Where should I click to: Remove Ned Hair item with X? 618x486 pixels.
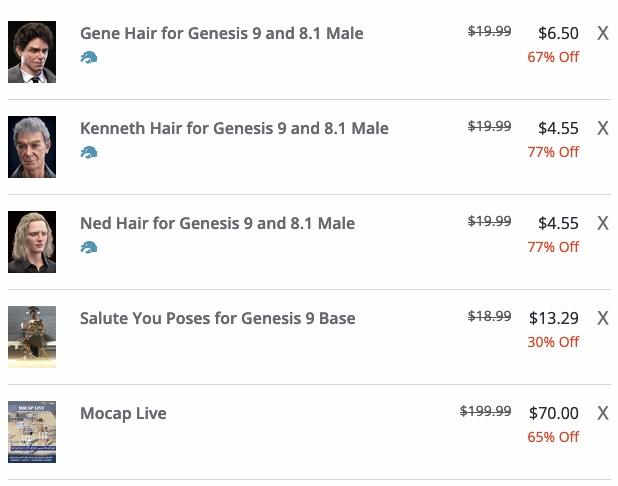(603, 223)
